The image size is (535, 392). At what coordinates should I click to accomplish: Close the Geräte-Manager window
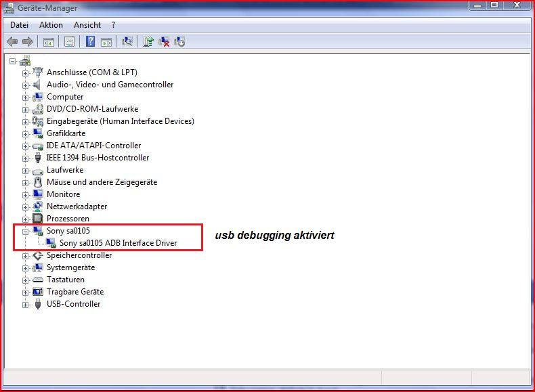click(517, 5)
